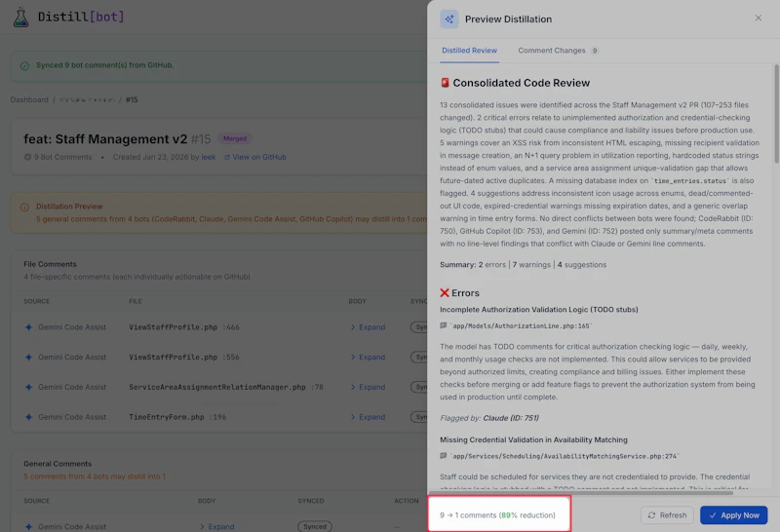
Task: Click the Gemini icon beside ViewStaffProfile.php :466
Action: tap(28, 327)
